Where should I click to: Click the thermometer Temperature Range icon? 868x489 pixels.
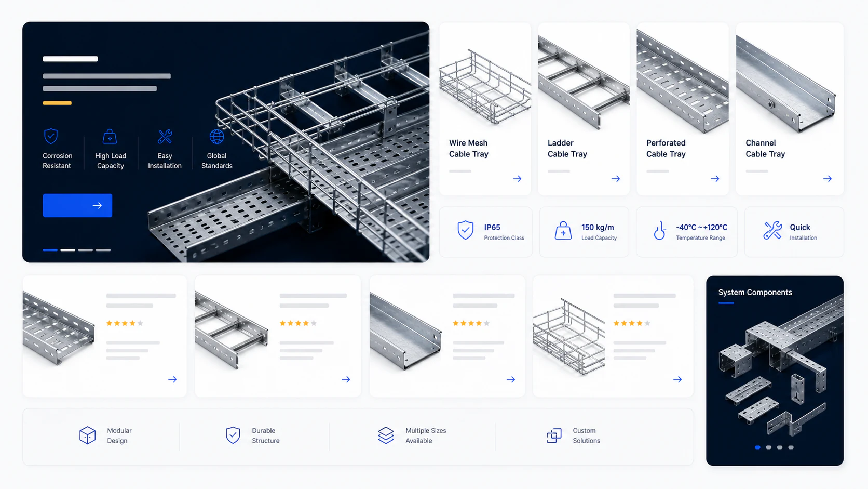(659, 230)
